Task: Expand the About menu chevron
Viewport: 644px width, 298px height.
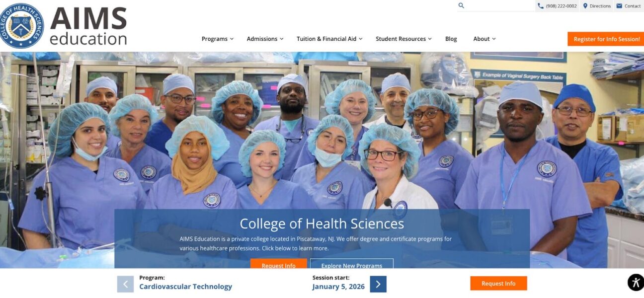Action: pos(493,39)
